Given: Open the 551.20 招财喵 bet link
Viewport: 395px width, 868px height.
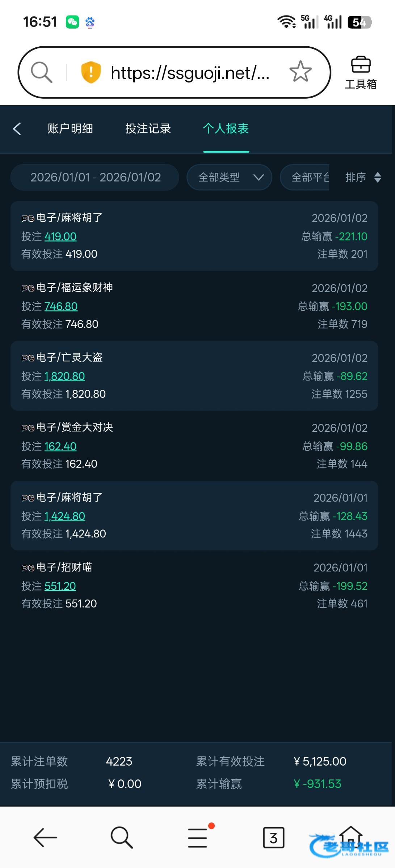Looking at the screenshot, I should point(60,586).
